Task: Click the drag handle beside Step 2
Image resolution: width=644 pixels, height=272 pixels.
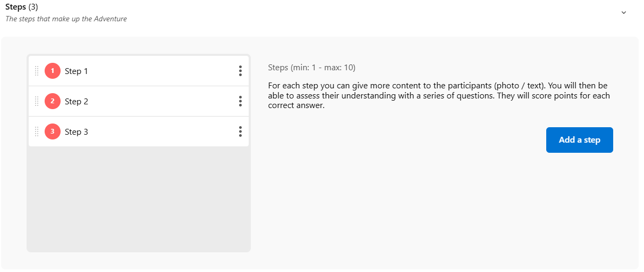Action: point(37,101)
